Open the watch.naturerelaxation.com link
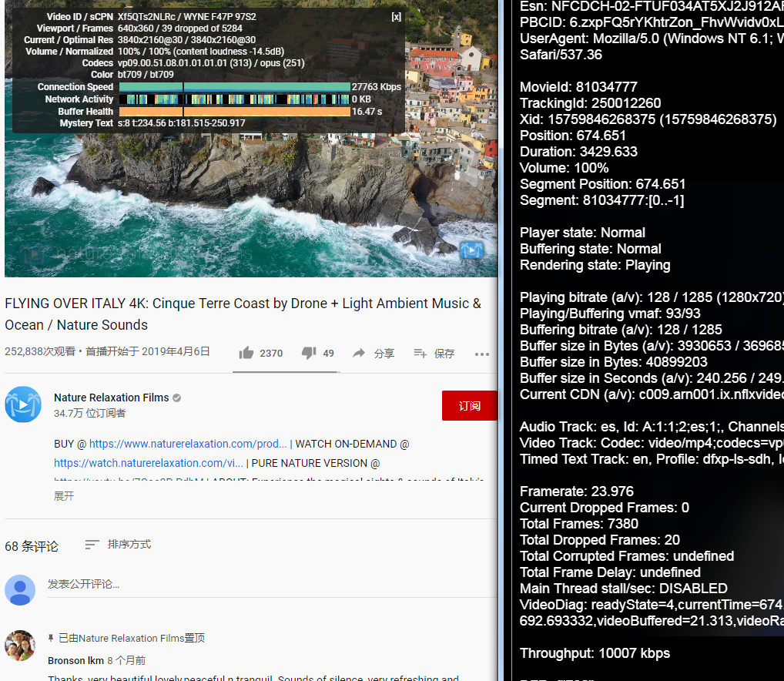Screen dimensions: 784x681 tap(147, 463)
